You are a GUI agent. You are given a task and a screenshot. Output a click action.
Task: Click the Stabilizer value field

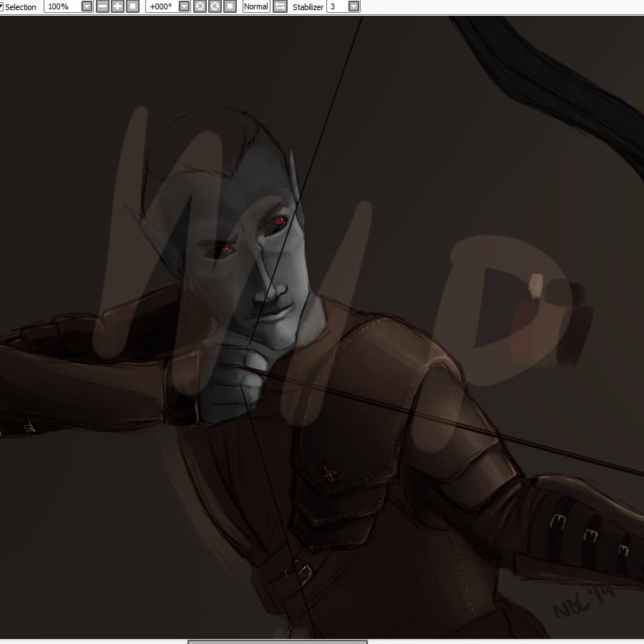coord(336,6)
